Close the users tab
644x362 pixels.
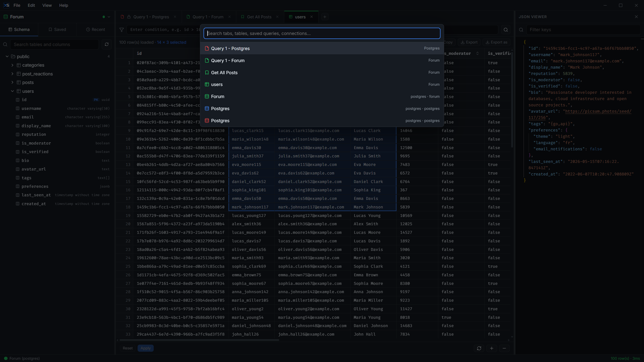[x=311, y=17]
